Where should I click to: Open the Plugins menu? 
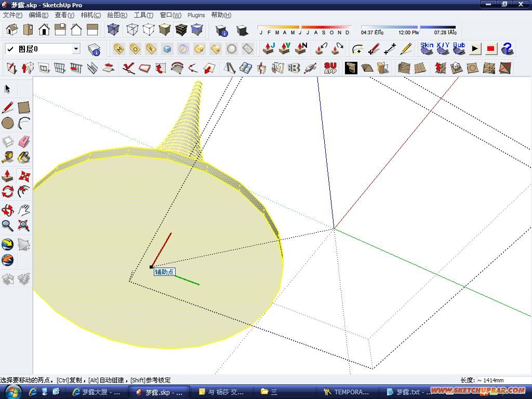(196, 15)
